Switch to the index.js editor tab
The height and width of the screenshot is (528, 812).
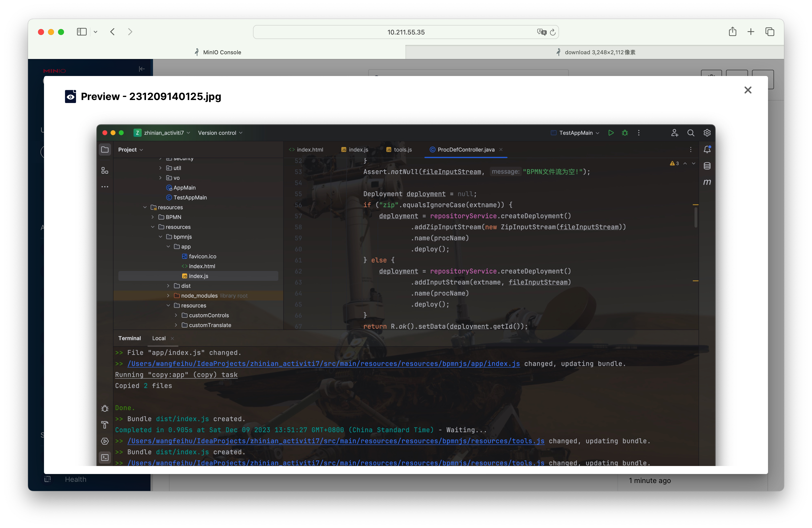354,149
